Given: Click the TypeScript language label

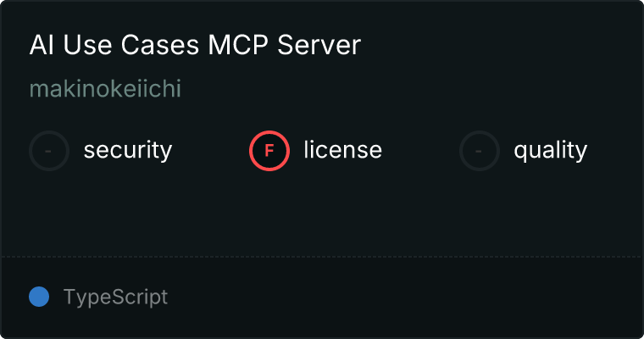Looking at the screenshot, I should point(115,297).
